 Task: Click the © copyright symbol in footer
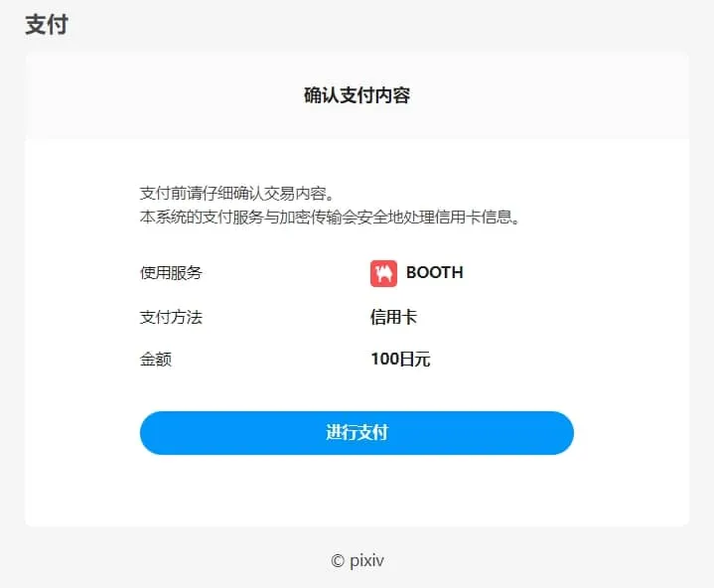[338, 561]
